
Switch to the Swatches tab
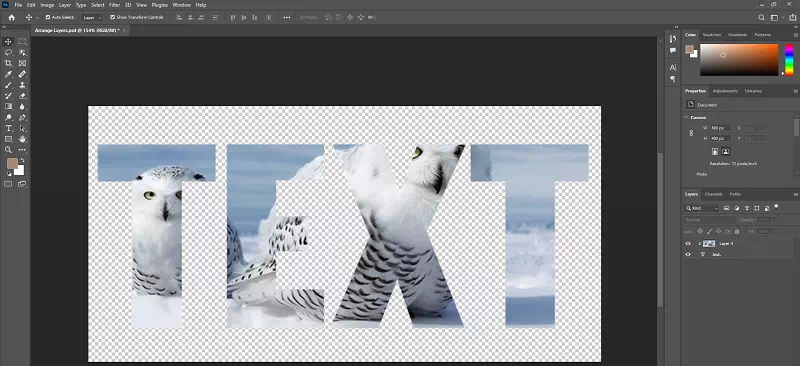click(712, 35)
